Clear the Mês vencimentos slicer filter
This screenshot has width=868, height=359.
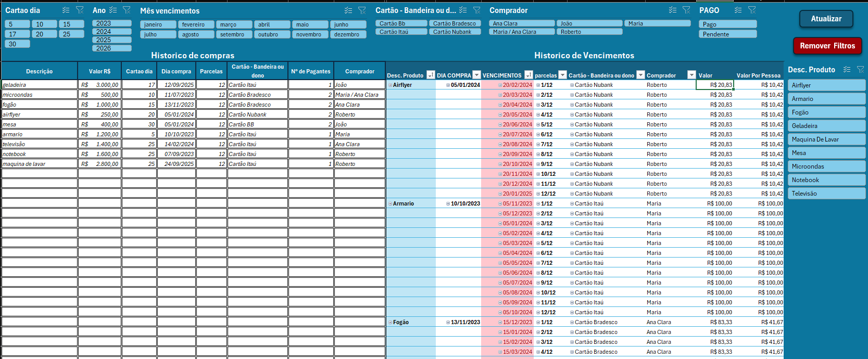pyautogui.click(x=362, y=10)
